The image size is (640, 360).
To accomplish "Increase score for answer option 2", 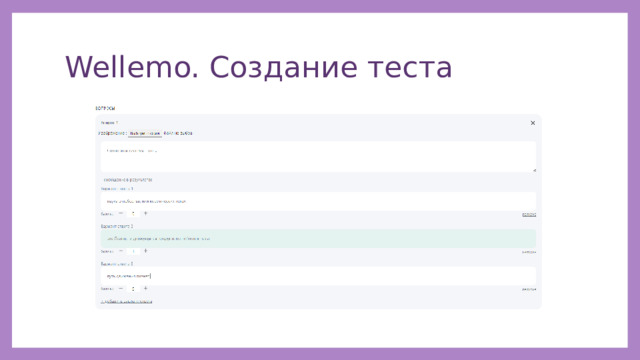I will [146, 251].
